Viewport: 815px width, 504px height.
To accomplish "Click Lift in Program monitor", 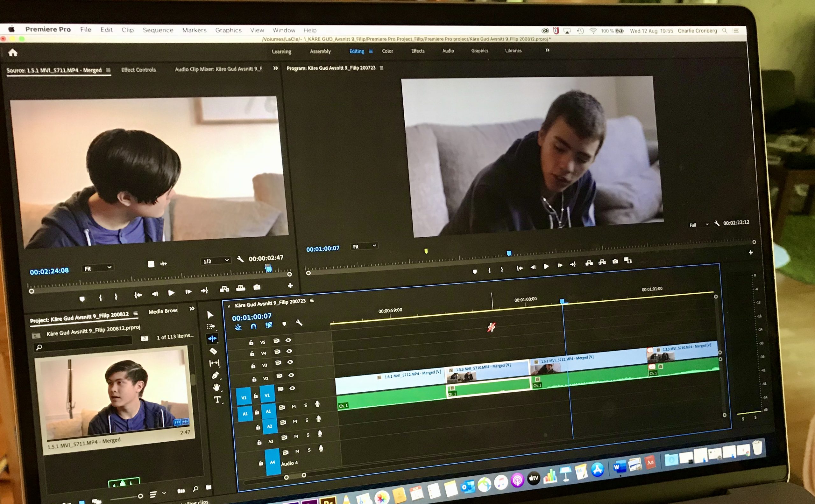I will (x=589, y=263).
